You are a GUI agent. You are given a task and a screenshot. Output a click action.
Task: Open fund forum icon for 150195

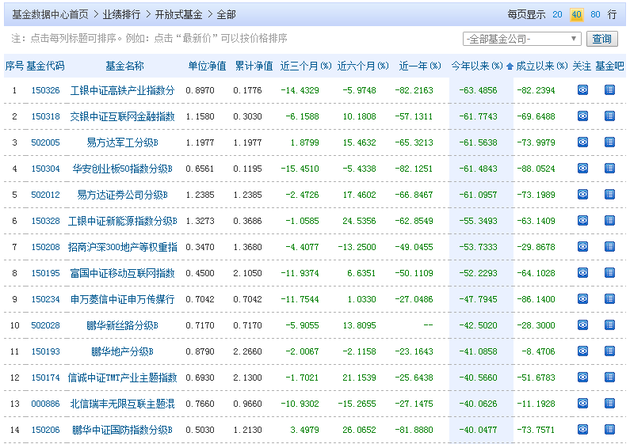click(x=610, y=272)
